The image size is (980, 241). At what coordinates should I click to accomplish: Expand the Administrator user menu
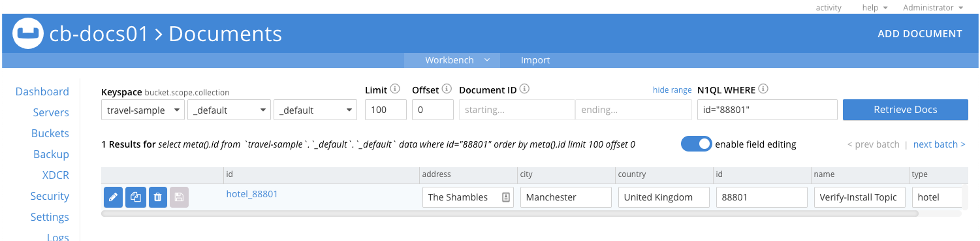click(933, 7)
